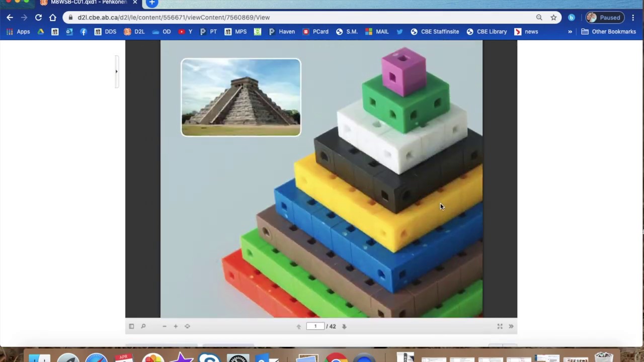The width and height of the screenshot is (644, 362).
Task: Expand the hidden bookmarks chevron
Action: click(570, 32)
